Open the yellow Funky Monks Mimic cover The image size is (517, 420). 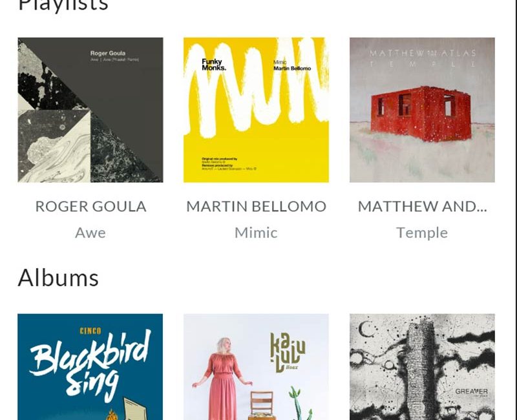256,110
